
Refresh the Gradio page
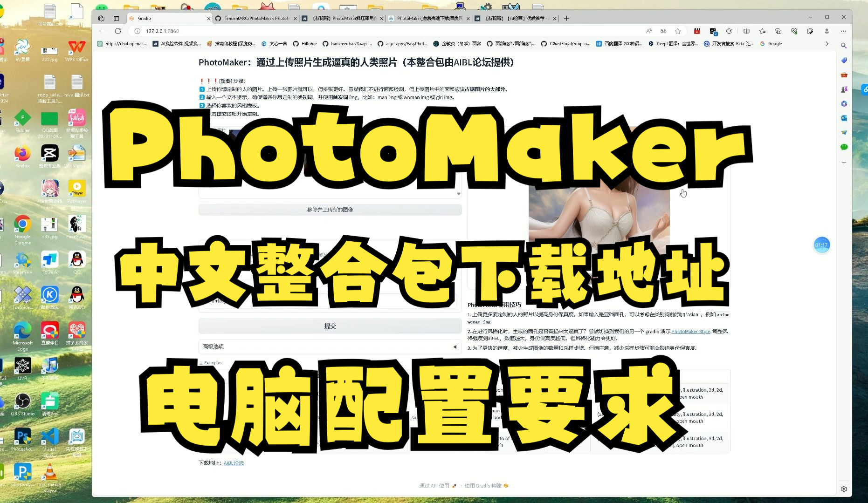click(x=118, y=31)
